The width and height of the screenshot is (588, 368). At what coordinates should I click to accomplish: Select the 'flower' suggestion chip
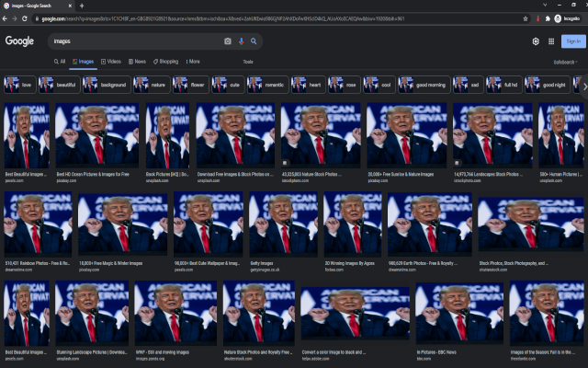click(x=191, y=85)
